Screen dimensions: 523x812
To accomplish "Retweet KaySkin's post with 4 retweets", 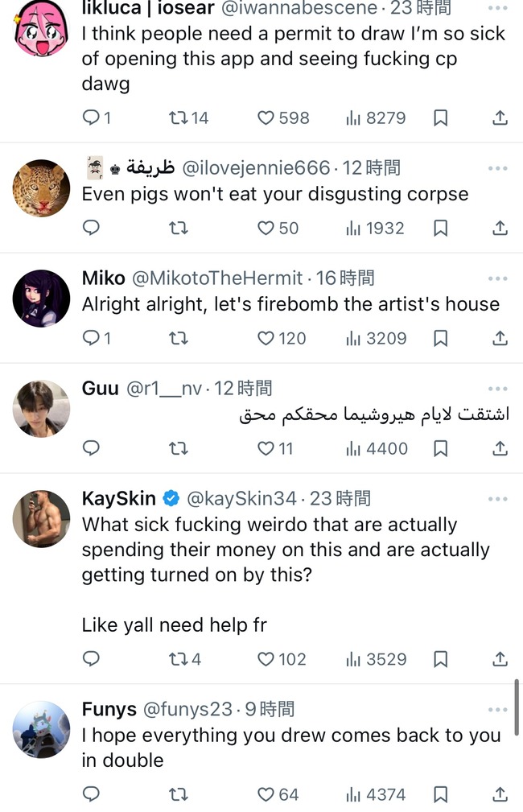I will click(x=185, y=659).
